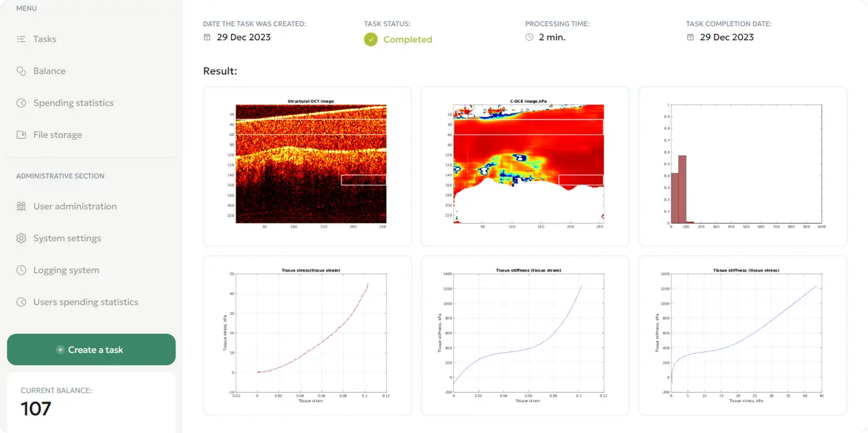The image size is (868, 433).
Task: Enlarge the Tissue stiffness (tissue strain) graph
Action: [x=525, y=335]
